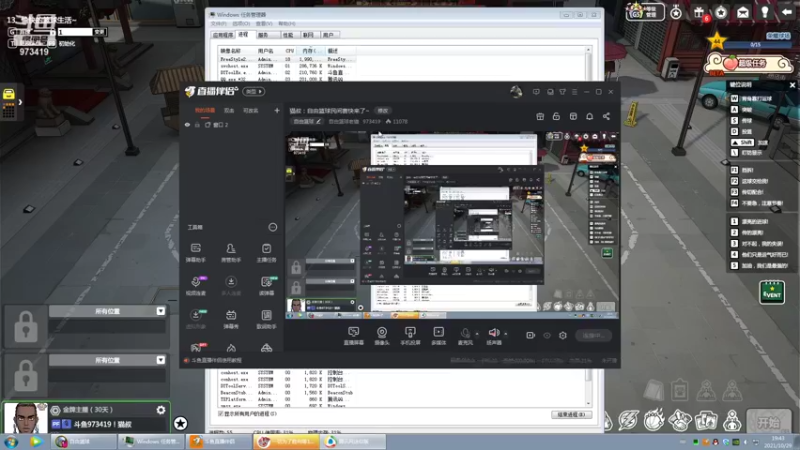Toggle show processes from all users checkbox
Screen dimensions: 800x450
(220, 414)
